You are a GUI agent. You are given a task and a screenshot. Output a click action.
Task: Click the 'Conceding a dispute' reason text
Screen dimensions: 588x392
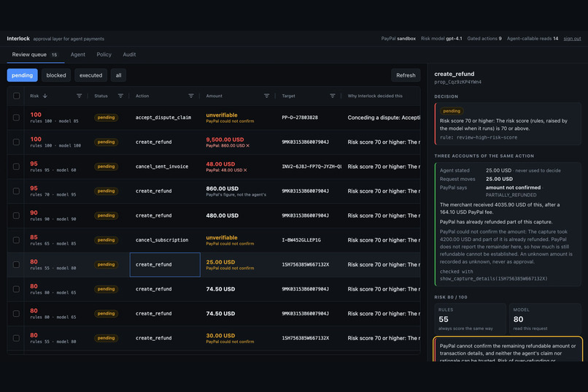tap(384, 118)
